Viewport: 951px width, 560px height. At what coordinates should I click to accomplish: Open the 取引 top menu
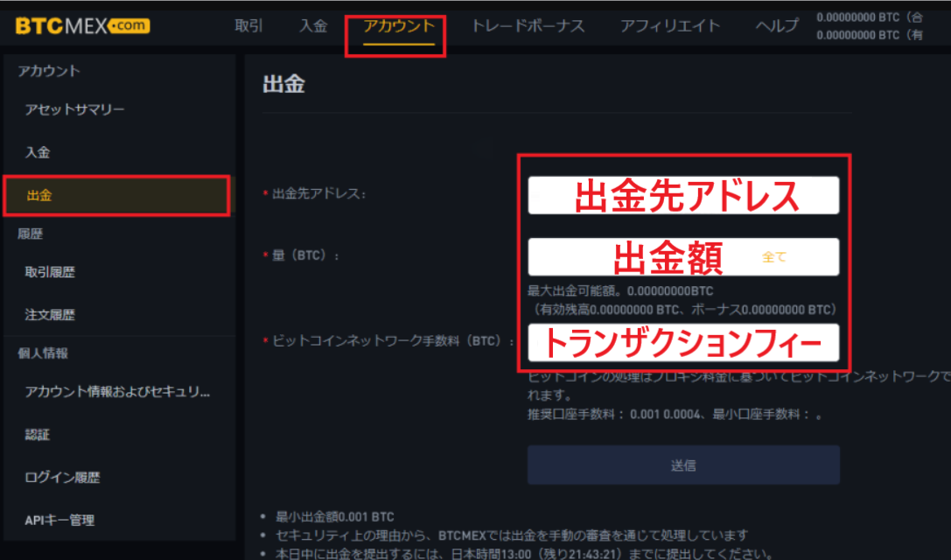coord(248,25)
